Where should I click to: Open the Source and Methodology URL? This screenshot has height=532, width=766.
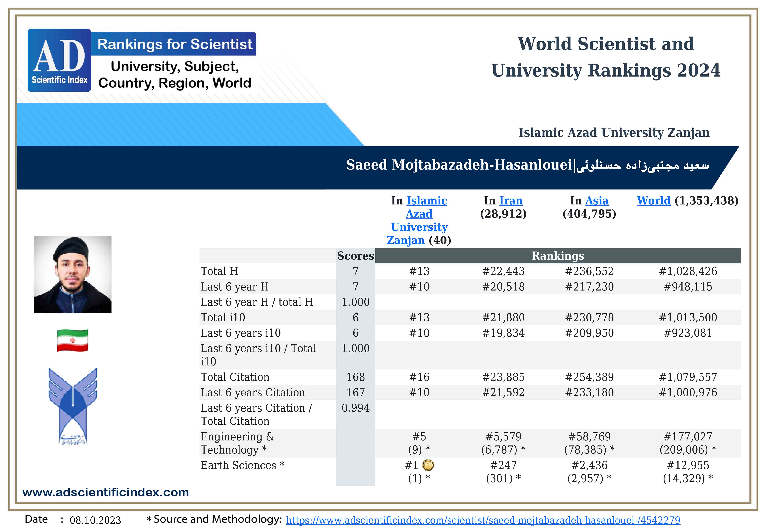(483, 520)
